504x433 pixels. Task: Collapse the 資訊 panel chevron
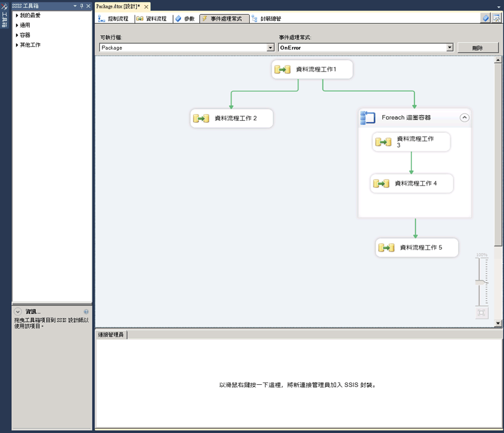(x=18, y=312)
